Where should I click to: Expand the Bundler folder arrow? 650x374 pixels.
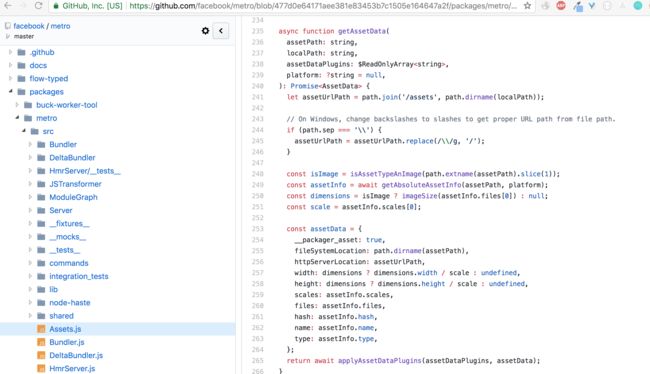(x=30, y=144)
